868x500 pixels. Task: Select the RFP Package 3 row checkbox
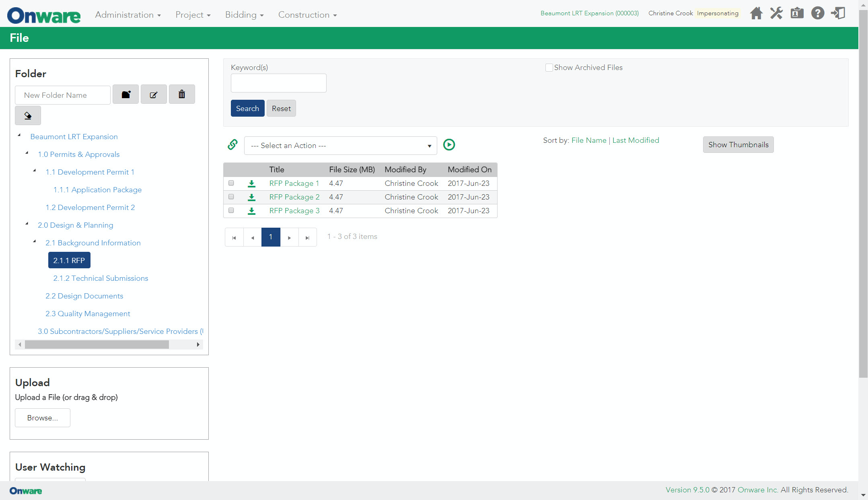tap(231, 210)
